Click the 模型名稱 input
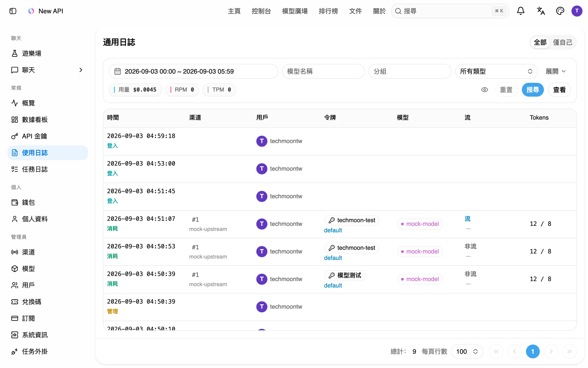This screenshot has width=588, height=368. point(323,71)
